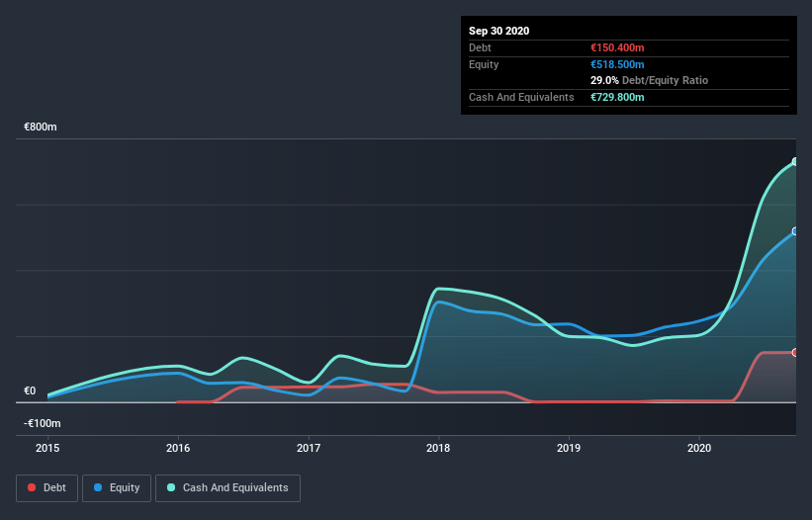Viewport: 812px width, 520px height.
Task: Select the 2017 x-axis label
Action: pyautogui.click(x=309, y=448)
